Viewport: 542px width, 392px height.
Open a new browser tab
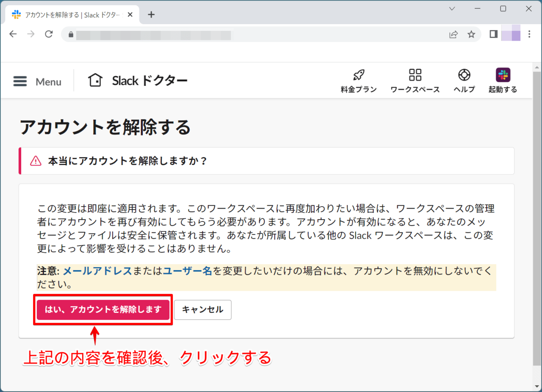pyautogui.click(x=151, y=15)
